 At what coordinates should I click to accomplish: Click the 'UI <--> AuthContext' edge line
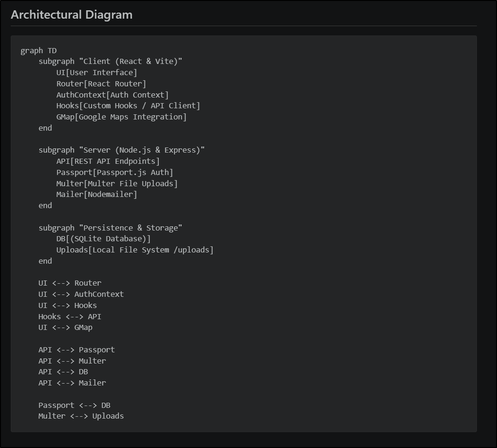pos(81,294)
